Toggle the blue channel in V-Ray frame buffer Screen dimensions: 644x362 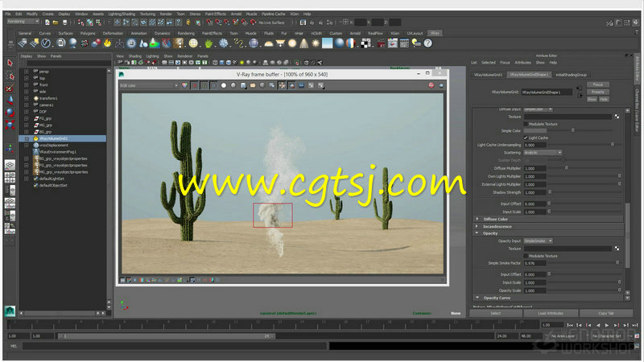[214, 85]
